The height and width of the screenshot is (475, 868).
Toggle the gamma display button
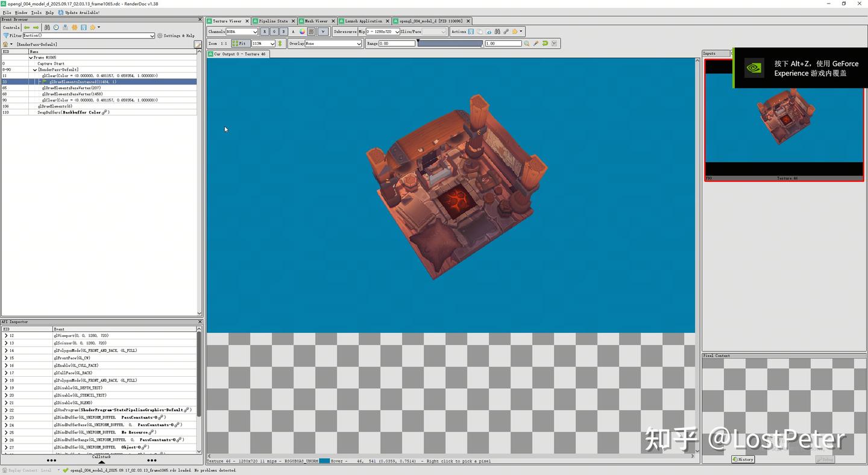coord(323,31)
